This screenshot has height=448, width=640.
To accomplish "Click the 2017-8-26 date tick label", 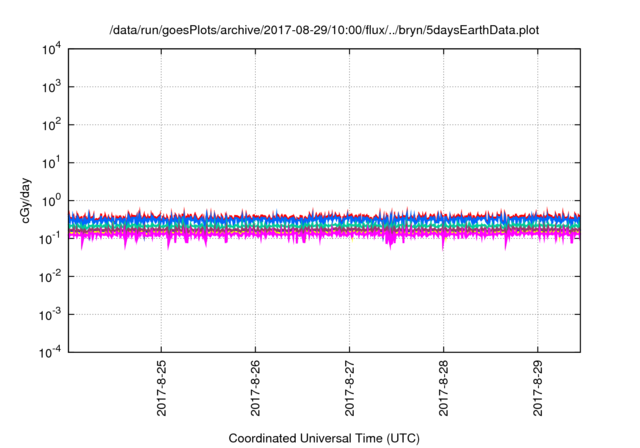I will click(x=256, y=388).
